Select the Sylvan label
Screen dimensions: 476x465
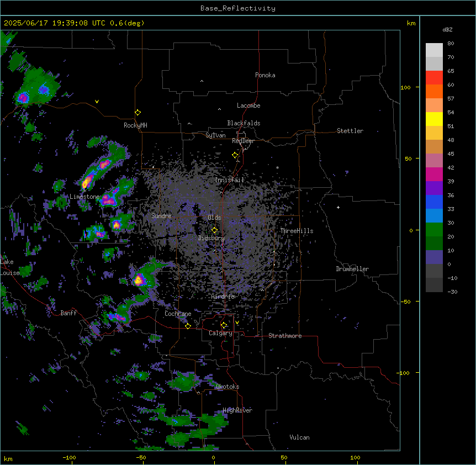[215, 135]
